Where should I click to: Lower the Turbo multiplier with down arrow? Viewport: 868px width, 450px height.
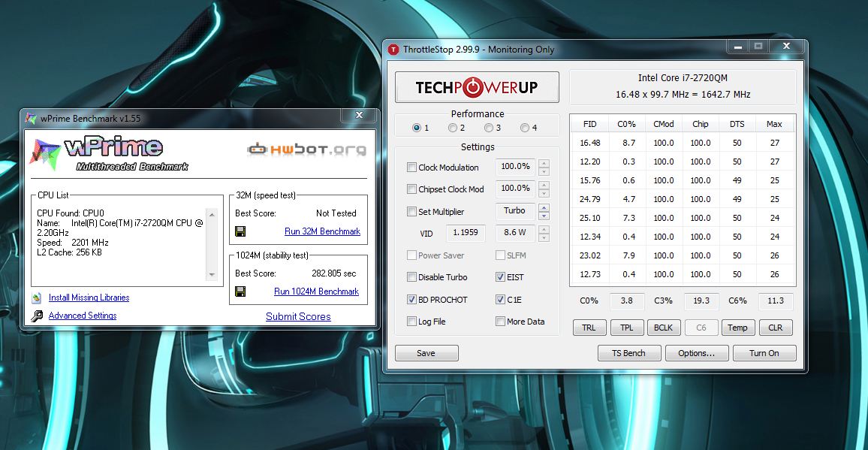[544, 216]
